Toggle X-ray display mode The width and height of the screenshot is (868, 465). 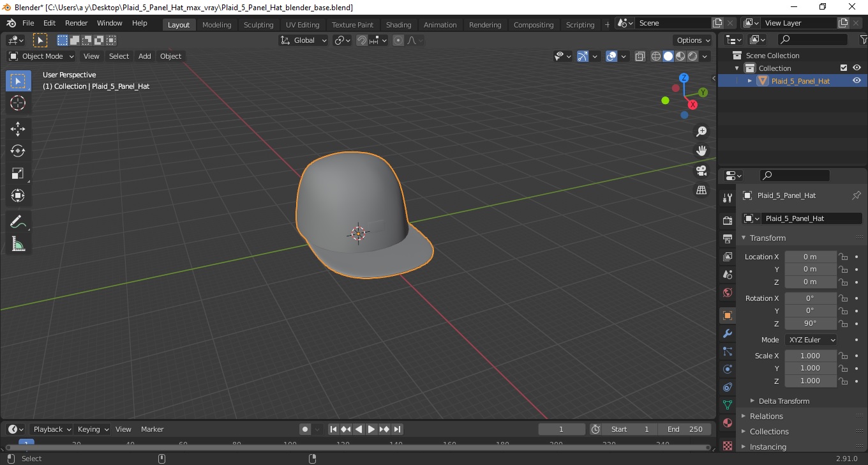click(x=640, y=56)
